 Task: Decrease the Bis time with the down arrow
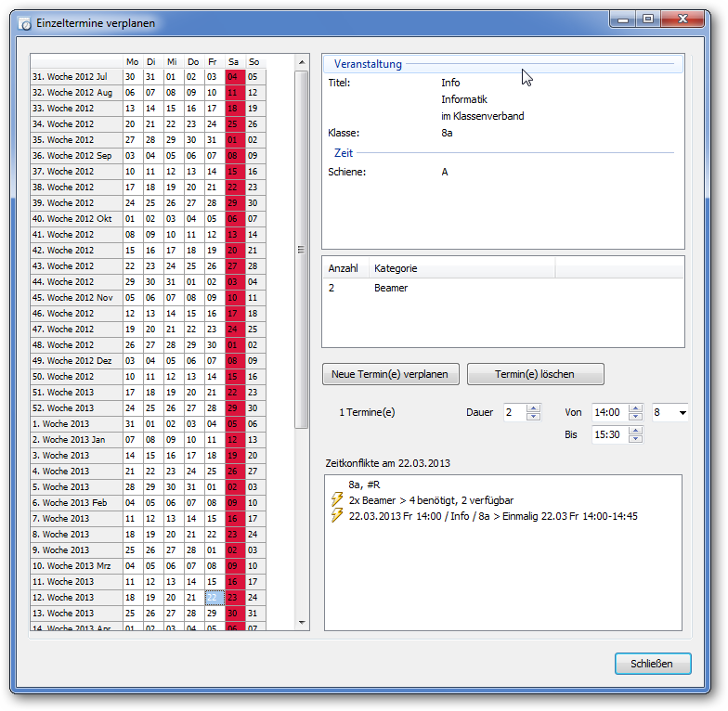pos(635,439)
